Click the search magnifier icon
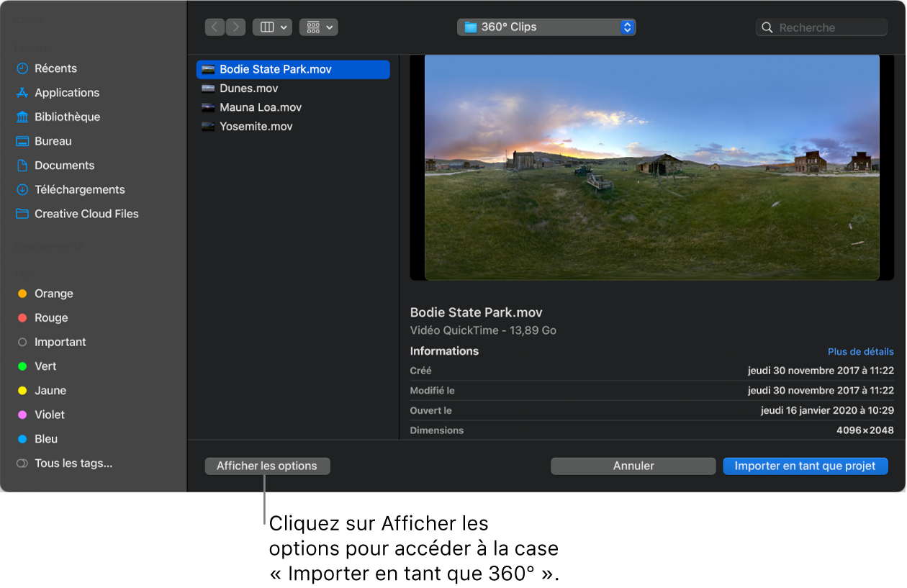907x588 pixels. [767, 27]
